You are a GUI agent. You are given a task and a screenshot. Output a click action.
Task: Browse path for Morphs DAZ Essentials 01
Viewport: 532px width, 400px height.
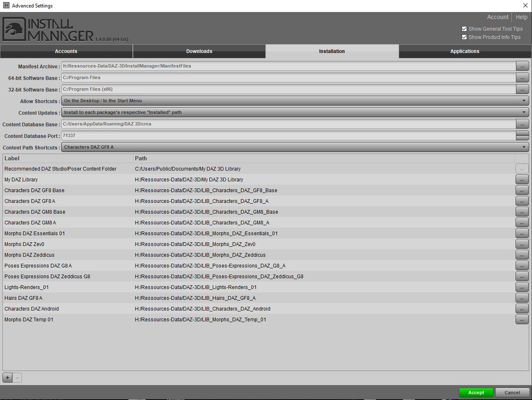(522, 233)
